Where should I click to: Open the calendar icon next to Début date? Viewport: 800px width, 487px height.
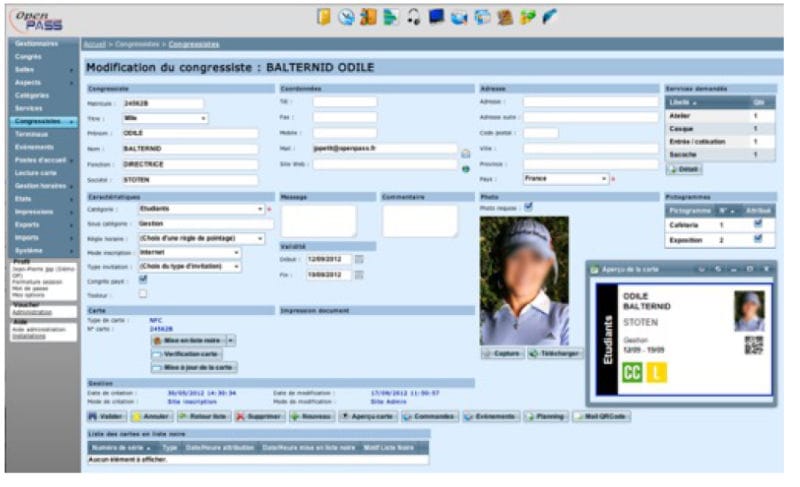(x=359, y=260)
